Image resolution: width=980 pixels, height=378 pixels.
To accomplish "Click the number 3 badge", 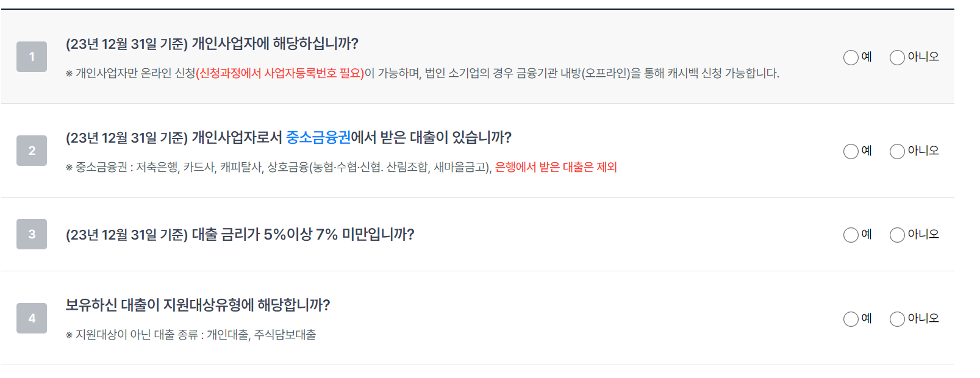I will point(31,235).
